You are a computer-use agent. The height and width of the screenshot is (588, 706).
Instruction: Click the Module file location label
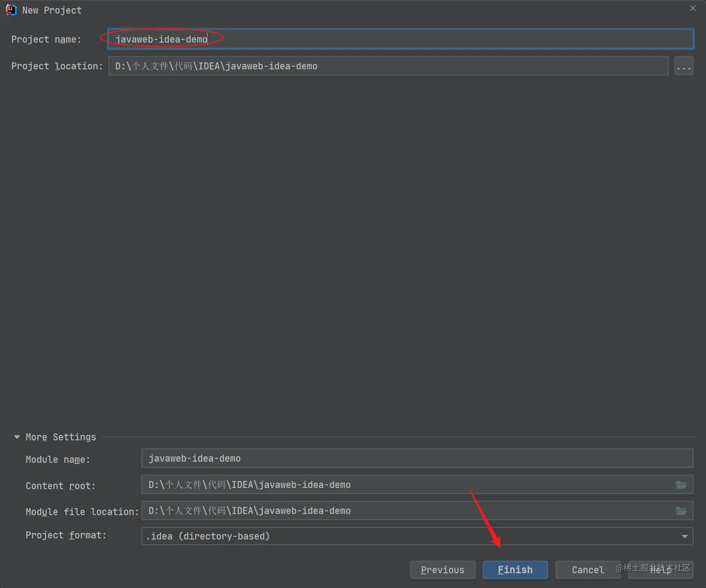[x=82, y=512]
